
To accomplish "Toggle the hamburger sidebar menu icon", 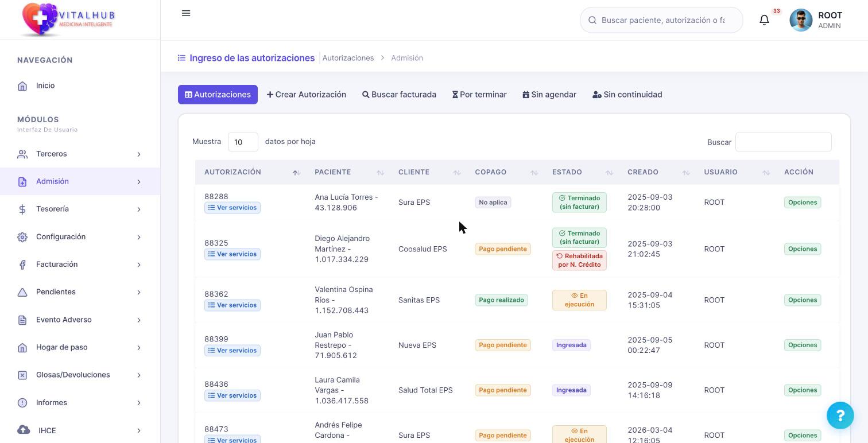I will click(x=186, y=13).
